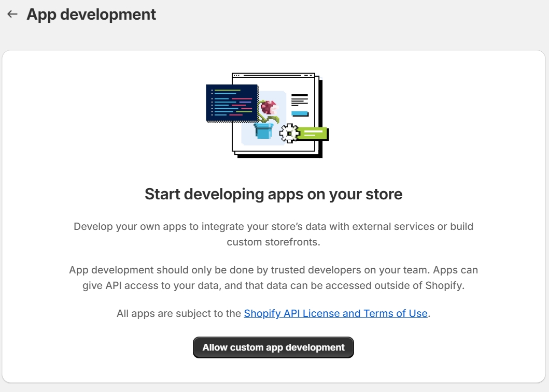This screenshot has width=549, height=392.
Task: Click the black text lines in the illustration
Action: click(300, 99)
